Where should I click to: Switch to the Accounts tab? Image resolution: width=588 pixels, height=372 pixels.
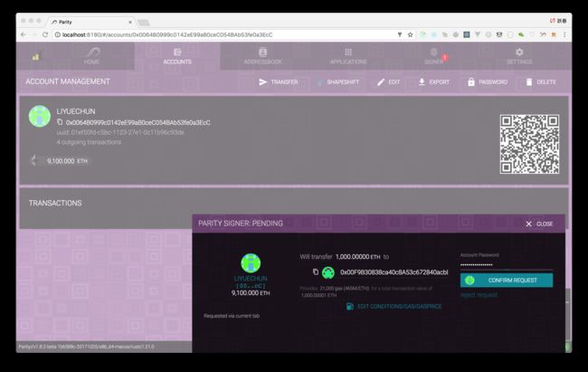[x=177, y=56]
